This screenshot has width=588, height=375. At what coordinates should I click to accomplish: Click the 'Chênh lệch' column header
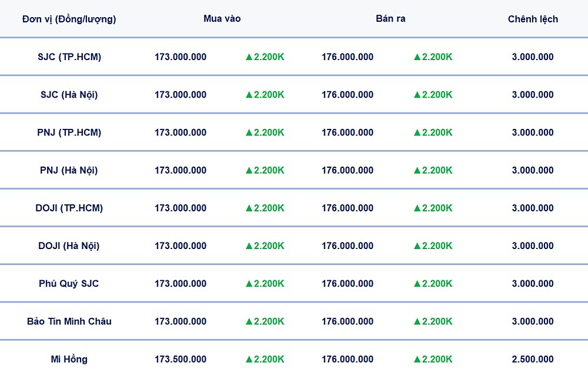533,19
